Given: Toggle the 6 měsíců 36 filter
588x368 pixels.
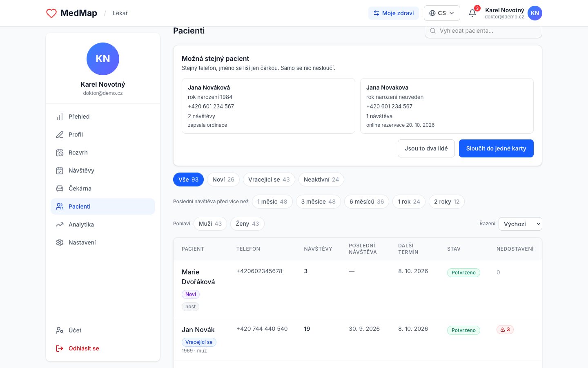Looking at the screenshot, I should tap(367, 202).
